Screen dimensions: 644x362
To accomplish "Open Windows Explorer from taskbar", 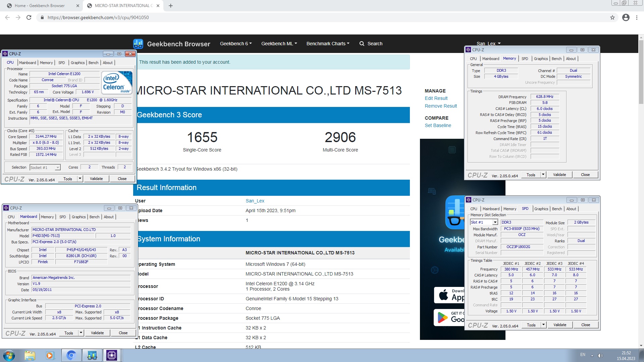I will point(30,355).
